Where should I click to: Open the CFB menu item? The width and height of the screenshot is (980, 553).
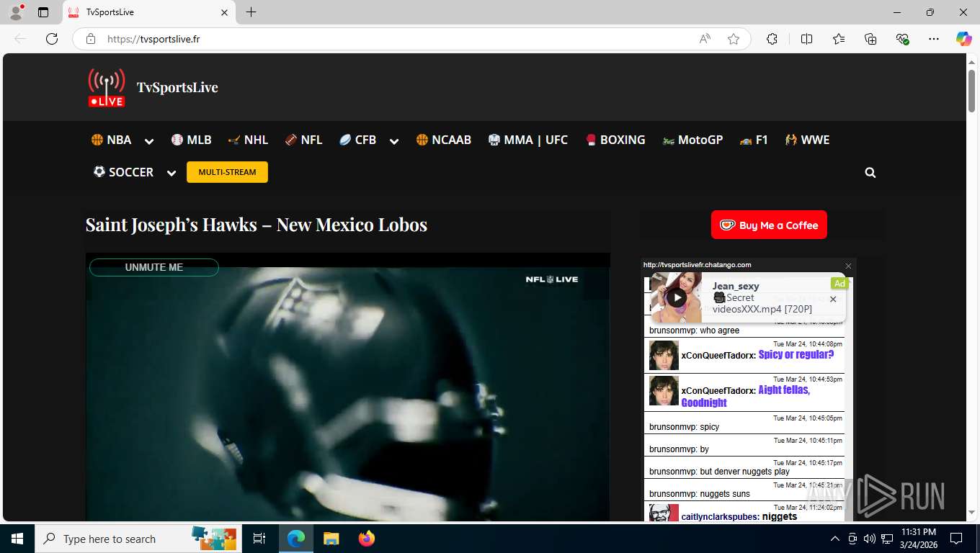coord(358,140)
